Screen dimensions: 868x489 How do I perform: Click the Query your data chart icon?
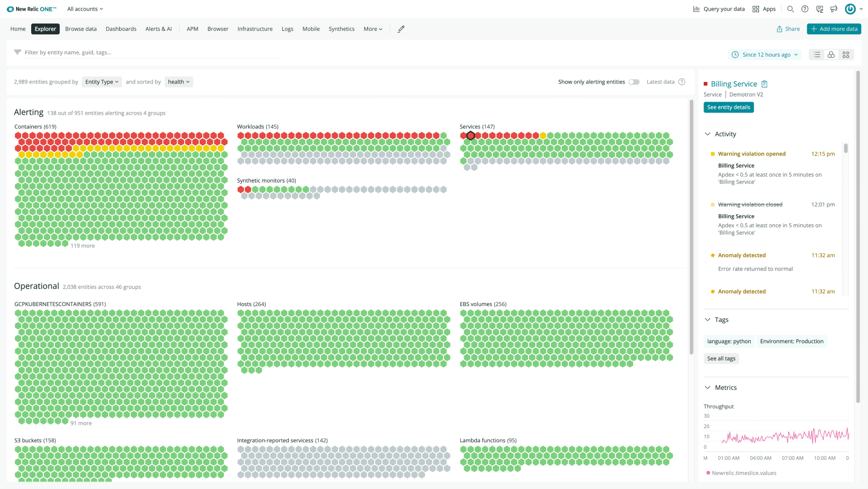(697, 9)
